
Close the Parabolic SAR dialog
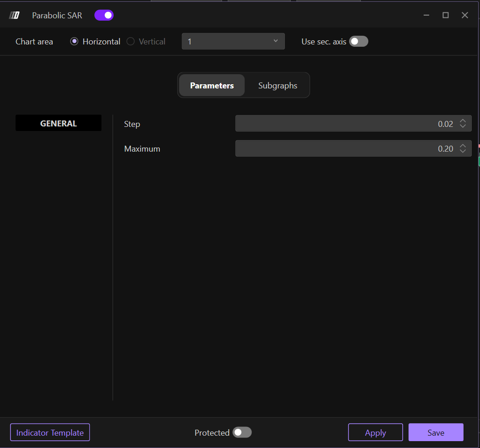[464, 16]
